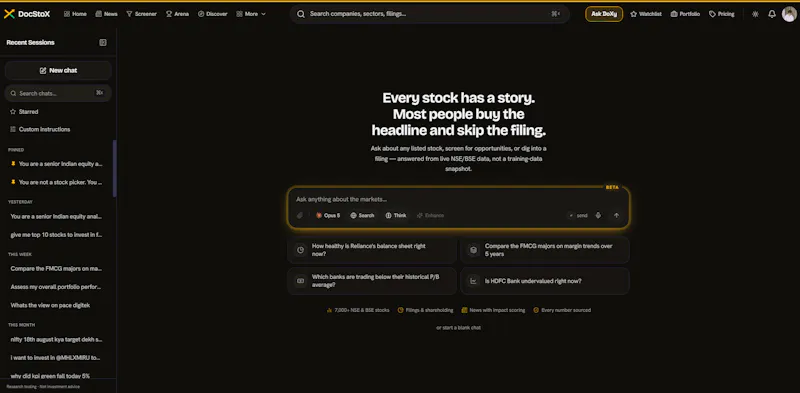This screenshot has width=800, height=393.
Task: Toggle the Think mode
Action: click(396, 215)
